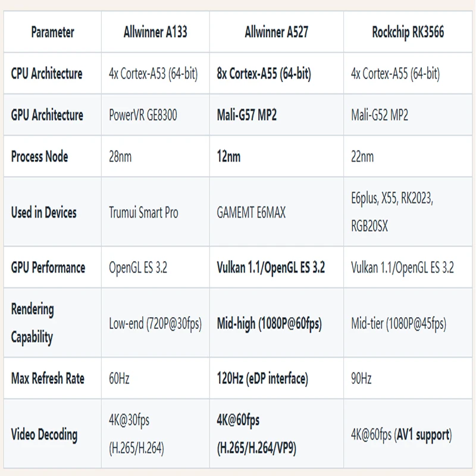The width and height of the screenshot is (476, 476).
Task: Click the 4K@60fps AV1 support cell
Action: 408,434
